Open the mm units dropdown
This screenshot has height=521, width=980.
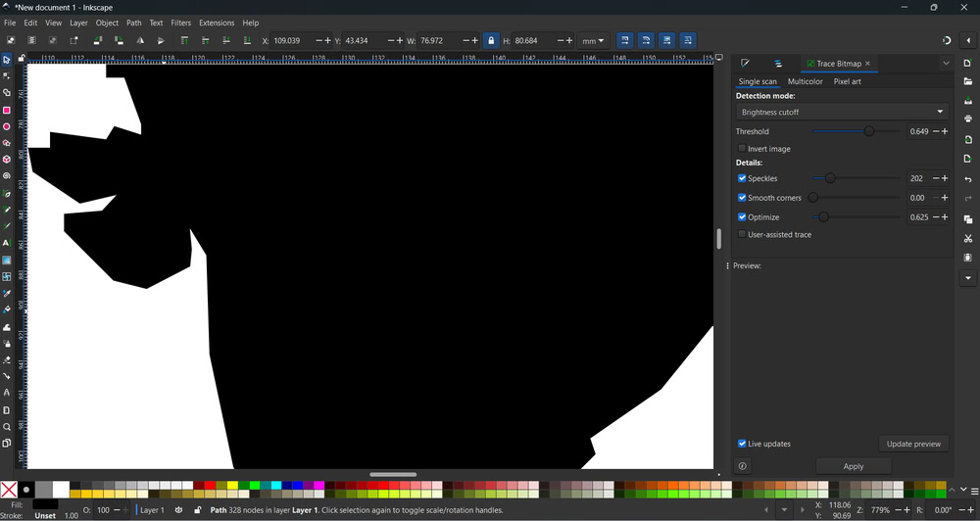(592, 40)
